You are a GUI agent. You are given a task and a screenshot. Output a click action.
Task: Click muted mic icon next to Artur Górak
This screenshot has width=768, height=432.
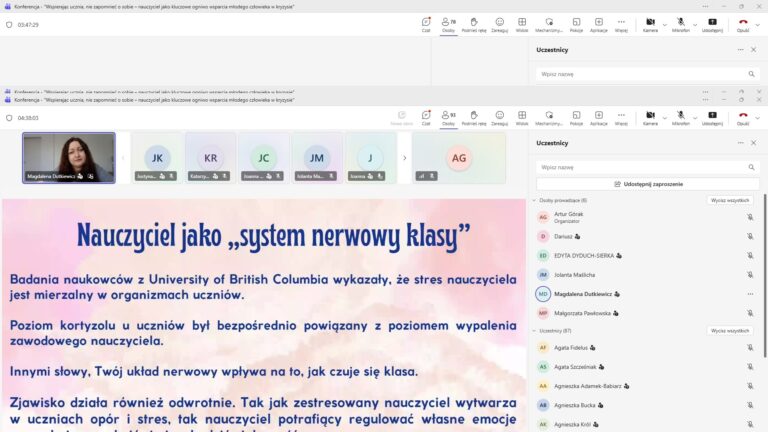point(750,217)
